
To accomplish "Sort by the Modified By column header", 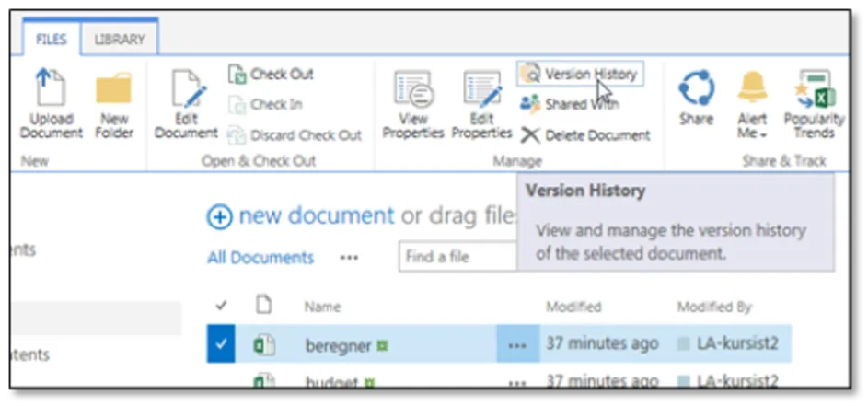I will [x=714, y=307].
